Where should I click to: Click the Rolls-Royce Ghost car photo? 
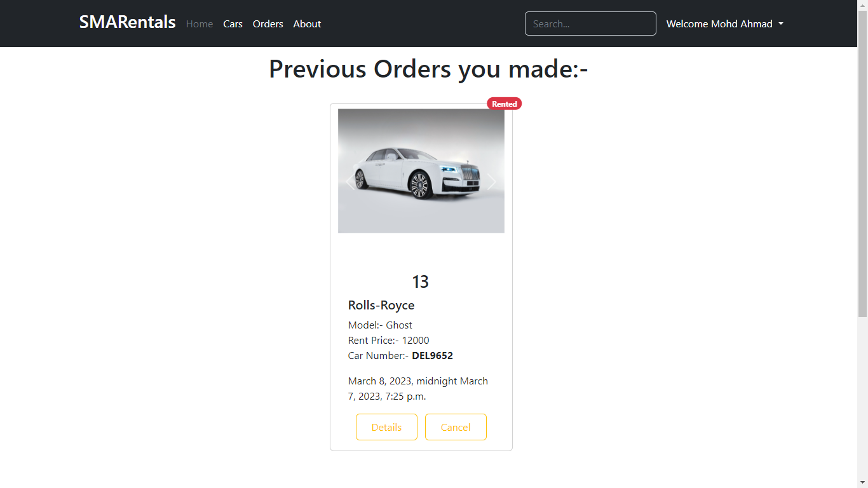[421, 171]
